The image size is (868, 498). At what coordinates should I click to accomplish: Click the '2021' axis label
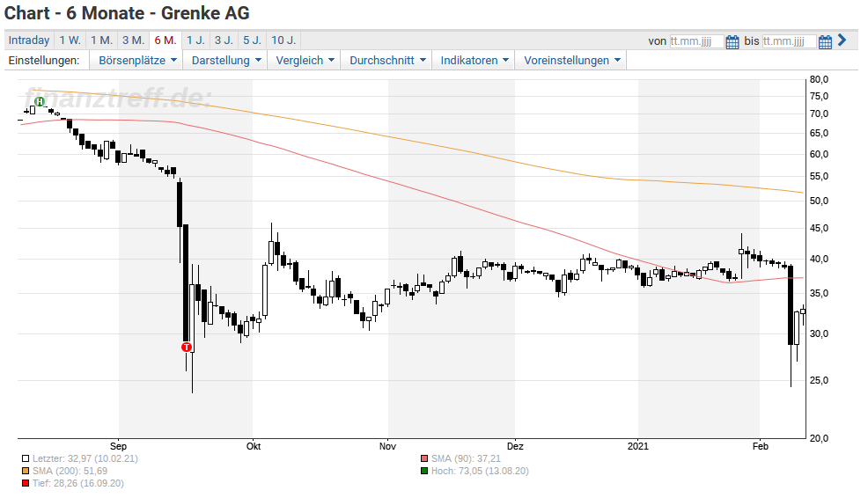point(638,446)
